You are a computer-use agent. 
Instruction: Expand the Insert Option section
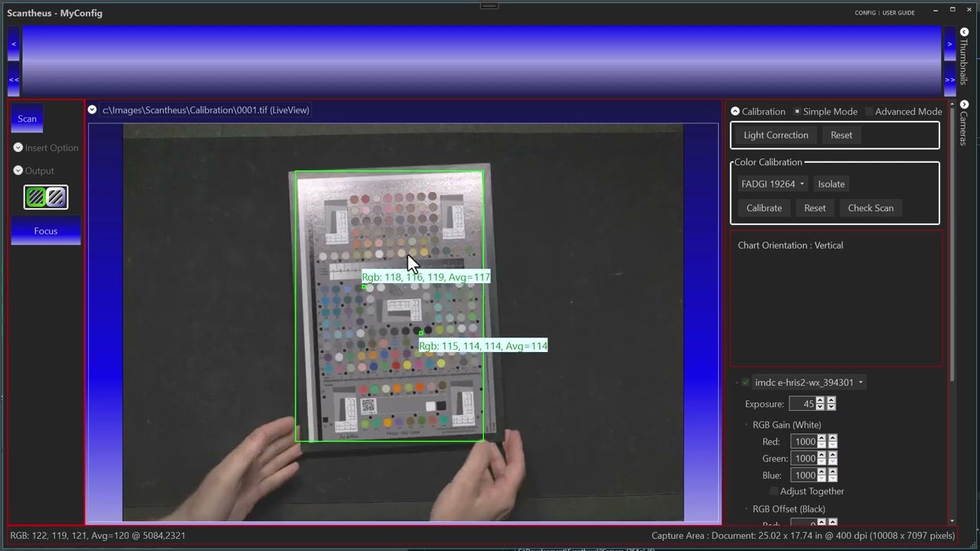tap(18, 148)
